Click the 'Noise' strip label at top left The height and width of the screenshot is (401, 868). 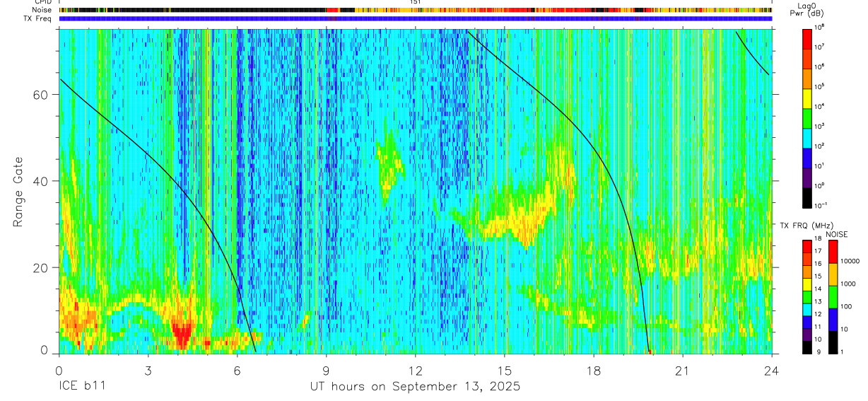pyautogui.click(x=42, y=10)
